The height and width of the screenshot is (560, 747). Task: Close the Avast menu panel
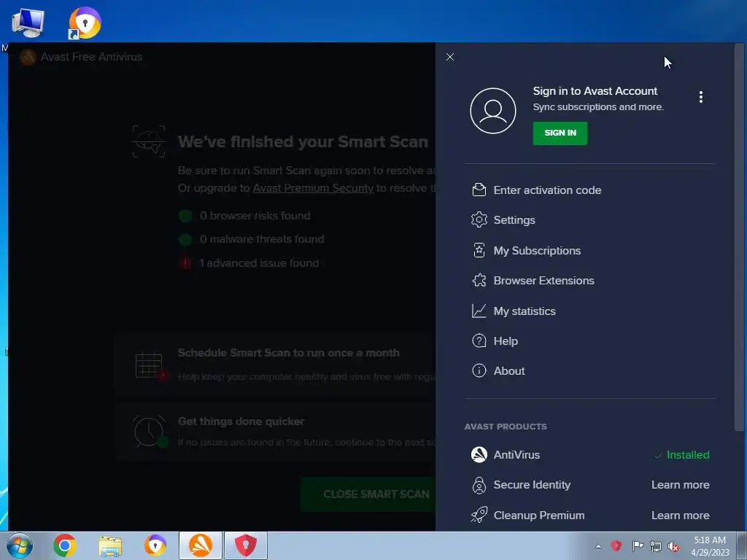click(x=449, y=57)
